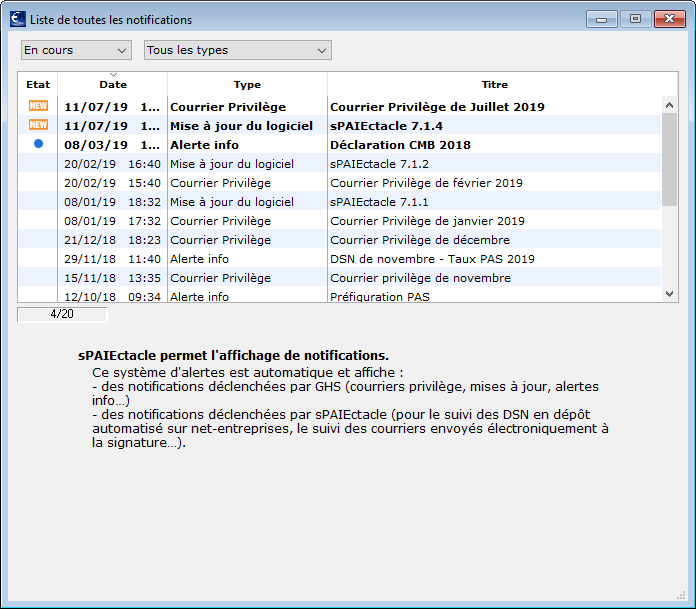Viewport: 696px width, 609px height.
Task: Open the 'Tous les types' filter dropdown
Action: click(x=237, y=50)
